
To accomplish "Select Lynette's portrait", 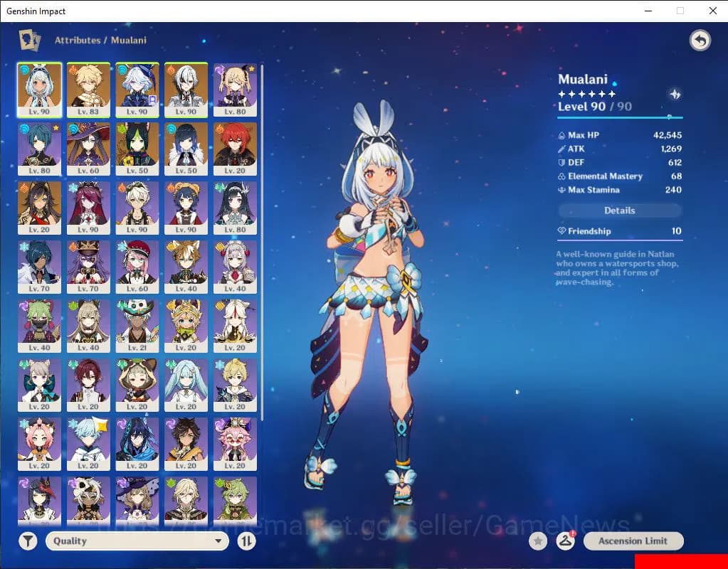I will click(x=39, y=385).
